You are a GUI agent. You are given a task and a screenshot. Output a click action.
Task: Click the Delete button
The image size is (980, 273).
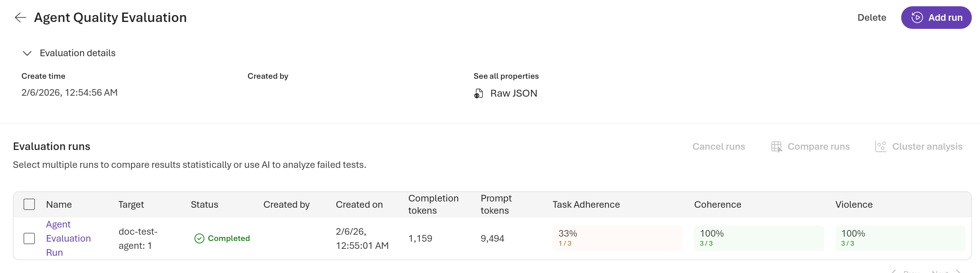coord(871,18)
